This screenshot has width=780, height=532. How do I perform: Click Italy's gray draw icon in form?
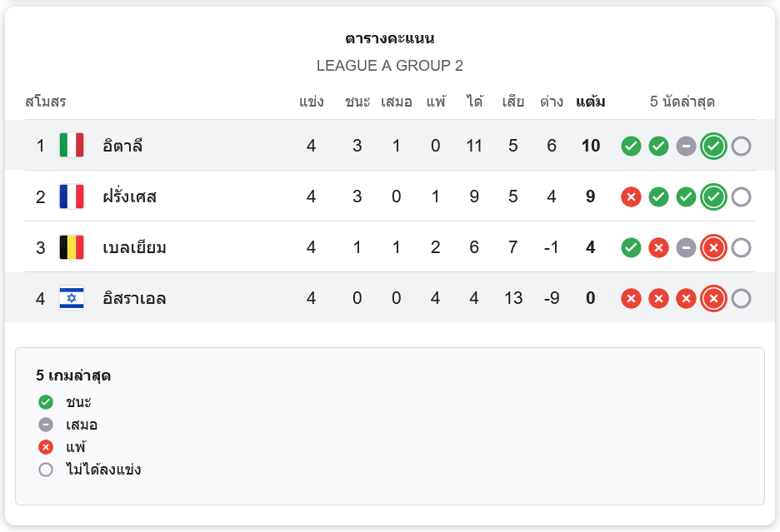pos(686,147)
